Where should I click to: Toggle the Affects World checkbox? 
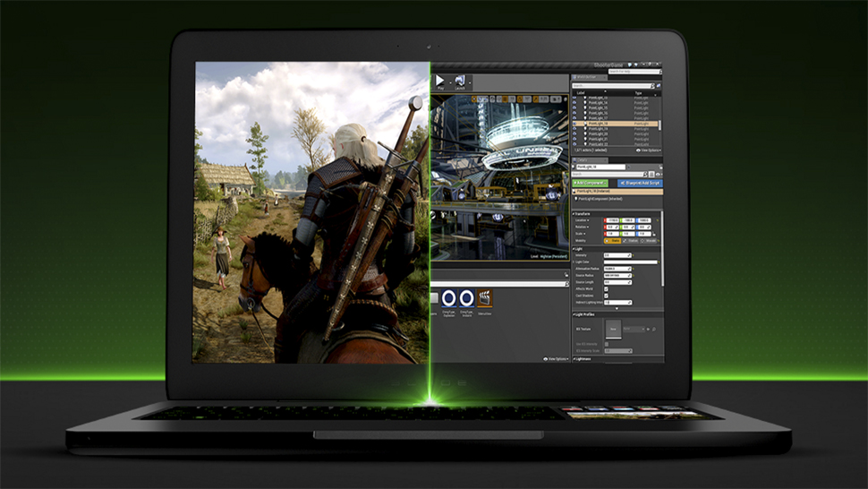[x=606, y=289]
